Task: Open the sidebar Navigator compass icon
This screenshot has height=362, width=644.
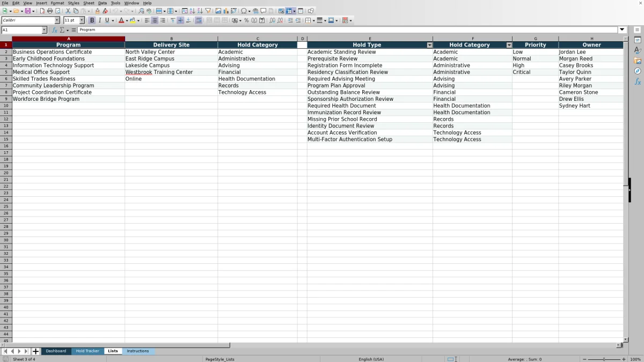Action: (x=638, y=71)
